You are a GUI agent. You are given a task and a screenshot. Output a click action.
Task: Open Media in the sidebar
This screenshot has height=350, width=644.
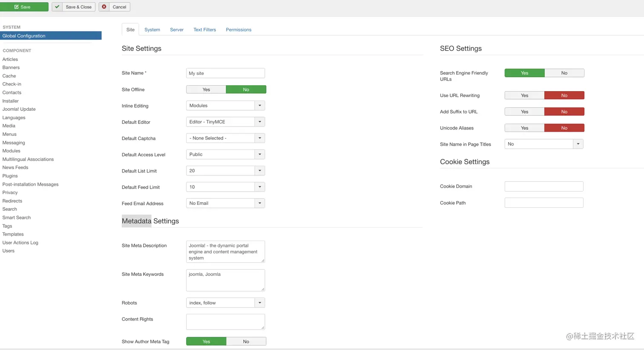point(9,126)
